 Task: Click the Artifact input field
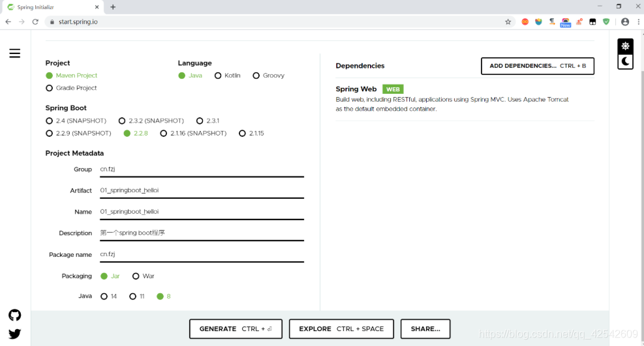[202, 191]
